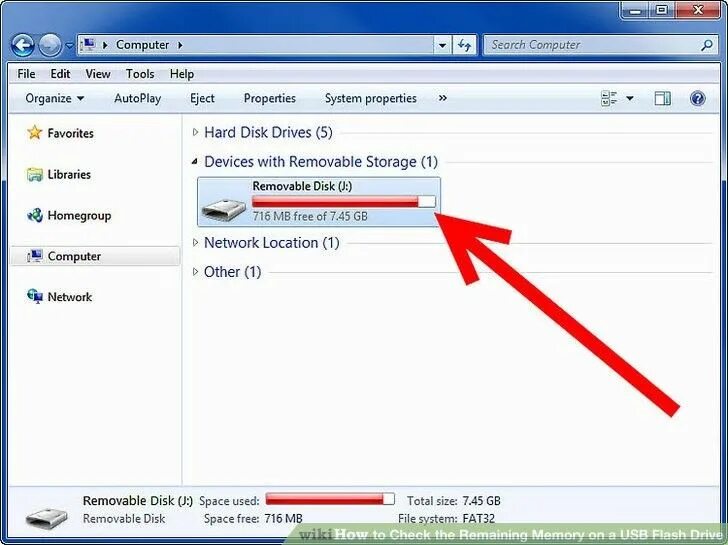Click System properties in toolbar
Viewport: 728px width, 545px height.
(370, 98)
